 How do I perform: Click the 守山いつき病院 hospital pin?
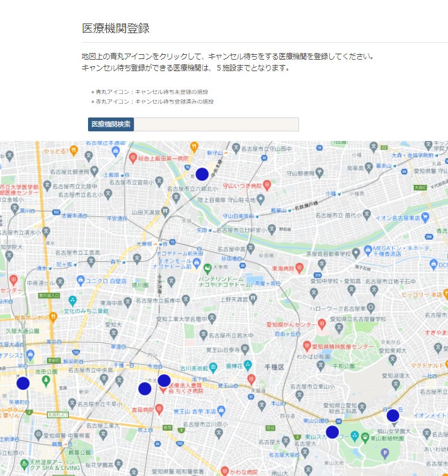point(267,186)
